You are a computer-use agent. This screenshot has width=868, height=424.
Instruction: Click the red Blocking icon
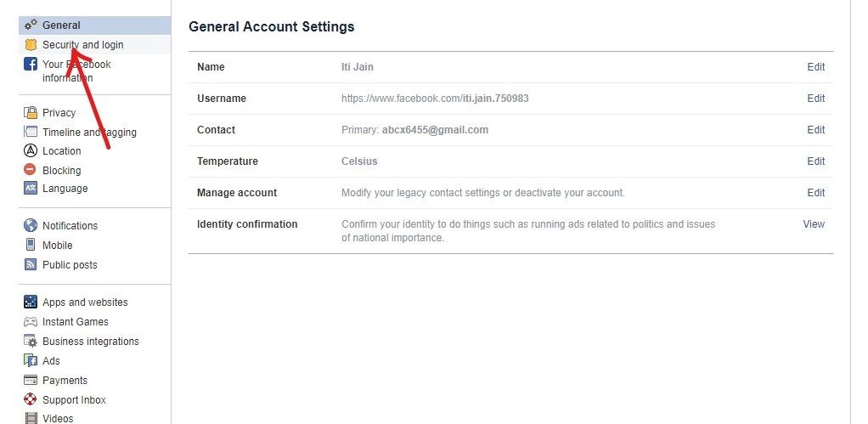[x=31, y=170]
